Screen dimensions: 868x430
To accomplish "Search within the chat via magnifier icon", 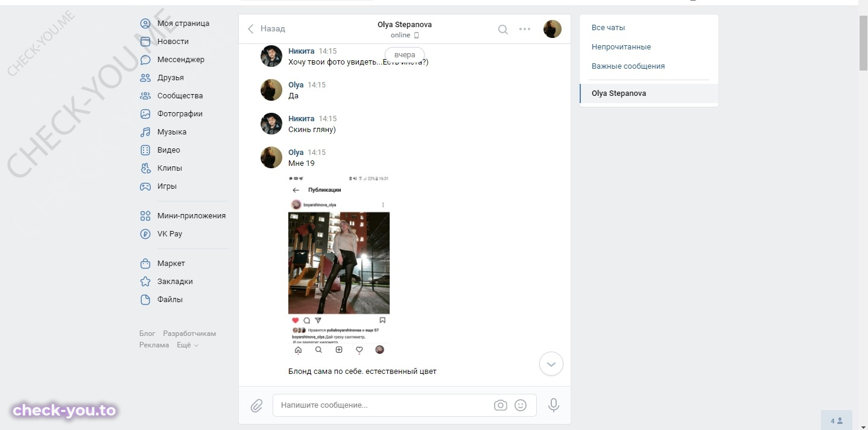I will (502, 29).
